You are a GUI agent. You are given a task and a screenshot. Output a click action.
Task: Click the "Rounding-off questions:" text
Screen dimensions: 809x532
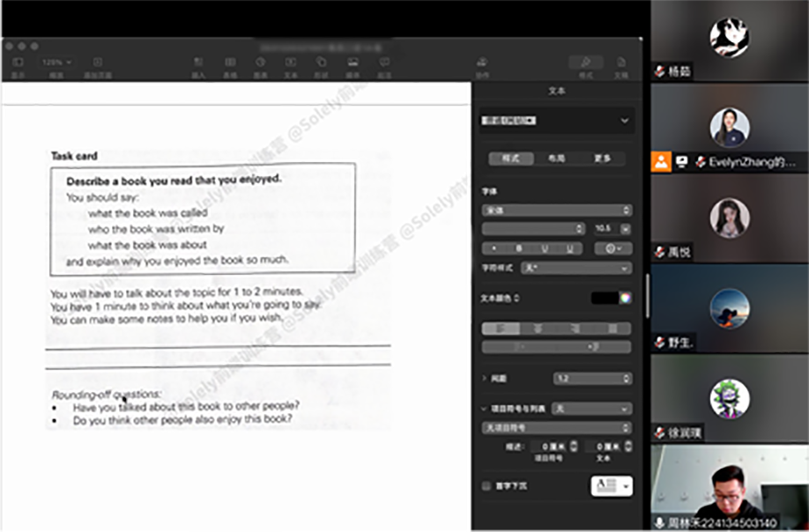point(107,395)
